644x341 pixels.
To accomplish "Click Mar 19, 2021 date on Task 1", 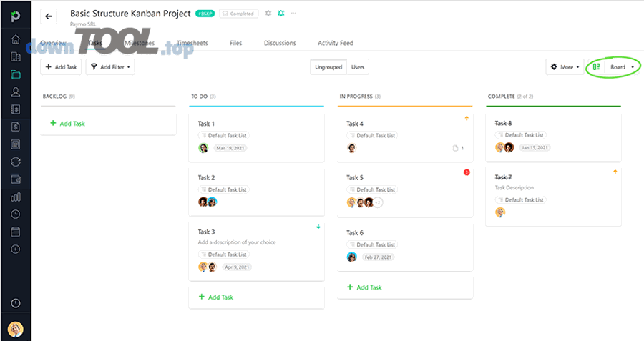I will (x=230, y=148).
